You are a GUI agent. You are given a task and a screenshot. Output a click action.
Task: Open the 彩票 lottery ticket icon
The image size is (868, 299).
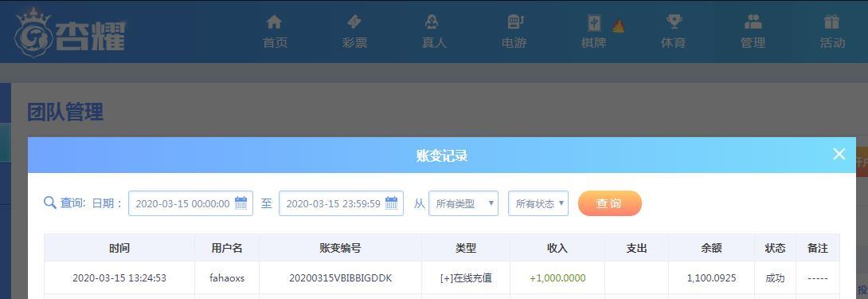tap(354, 22)
